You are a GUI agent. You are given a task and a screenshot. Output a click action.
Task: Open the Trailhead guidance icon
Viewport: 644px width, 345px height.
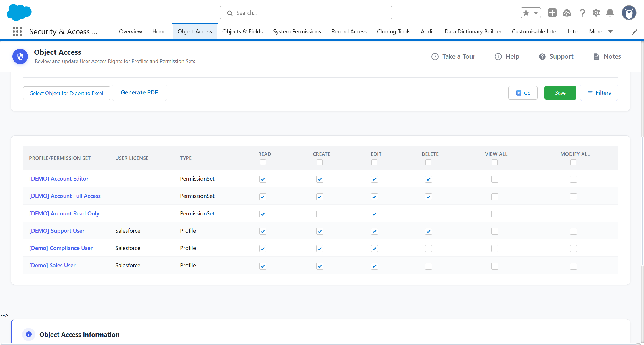point(567,13)
